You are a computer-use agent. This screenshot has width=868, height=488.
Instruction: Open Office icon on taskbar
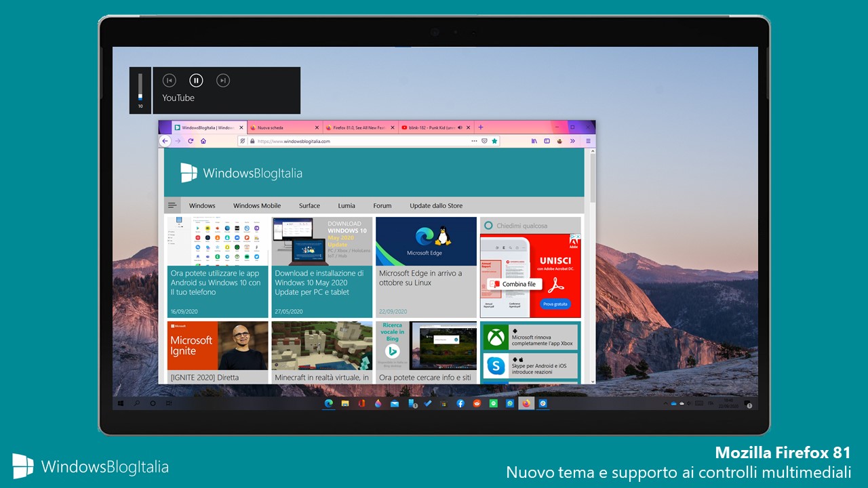(361, 403)
